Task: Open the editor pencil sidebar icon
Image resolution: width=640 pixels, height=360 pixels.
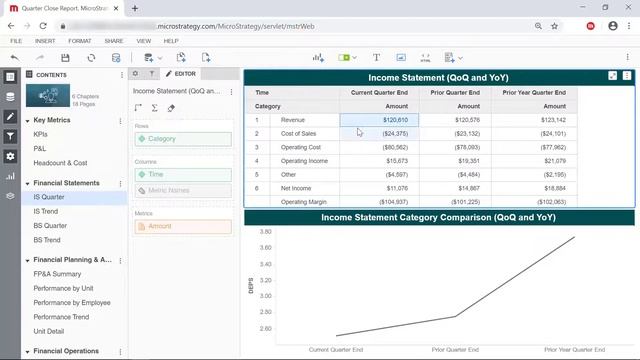Action: [10, 117]
